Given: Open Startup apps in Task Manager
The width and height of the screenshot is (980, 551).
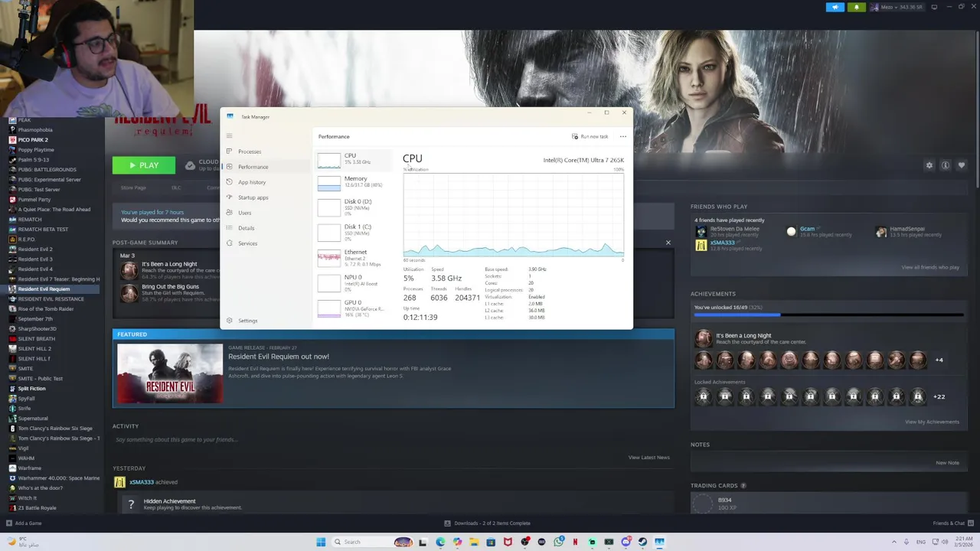Looking at the screenshot, I should [x=265, y=197].
